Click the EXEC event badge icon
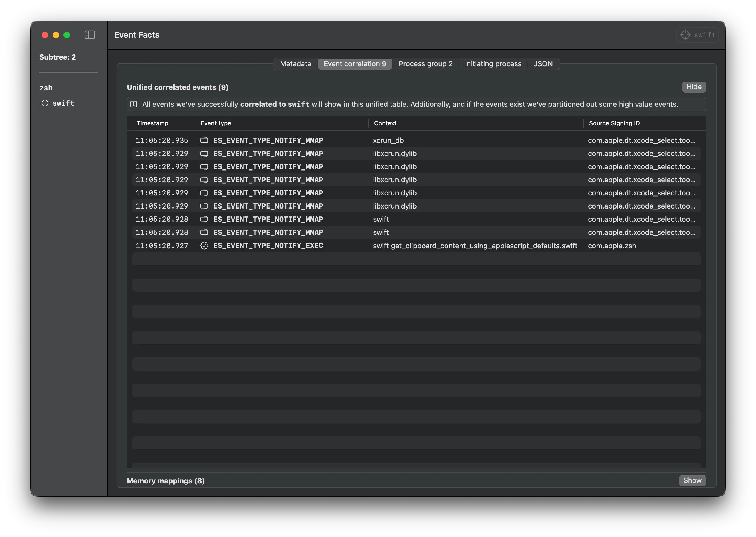The image size is (756, 537). 204,246
